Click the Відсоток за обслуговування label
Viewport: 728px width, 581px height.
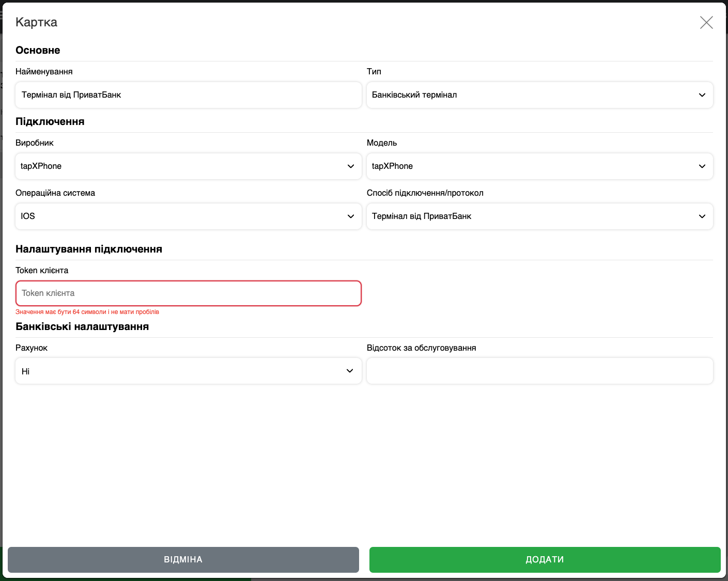[x=421, y=348]
